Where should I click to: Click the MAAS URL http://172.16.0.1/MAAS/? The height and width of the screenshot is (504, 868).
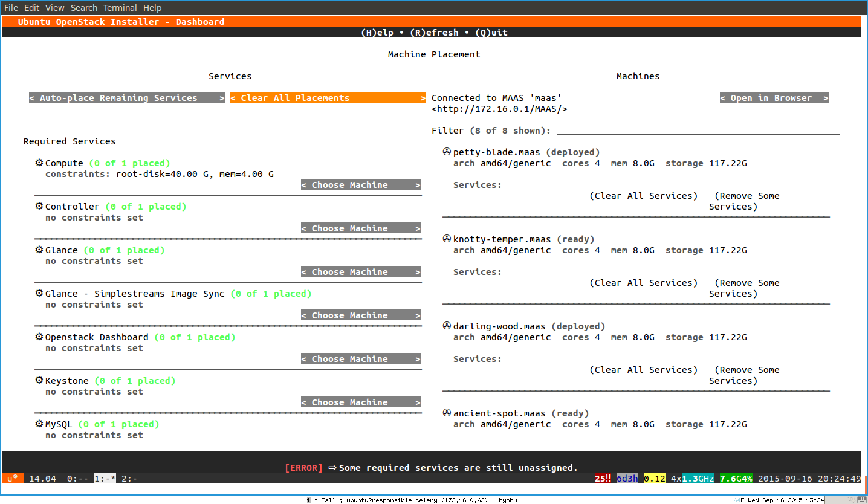pyautogui.click(x=499, y=109)
